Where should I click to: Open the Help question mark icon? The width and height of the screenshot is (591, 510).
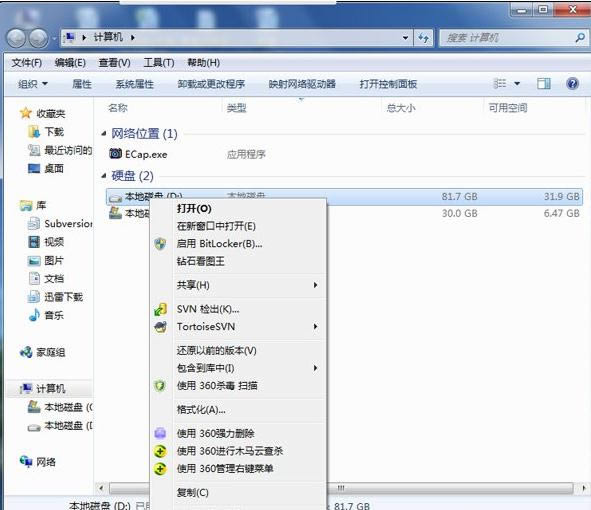coord(572,83)
